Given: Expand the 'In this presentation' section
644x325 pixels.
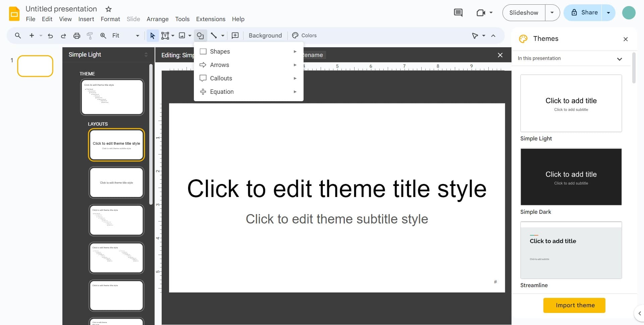Looking at the screenshot, I should 619,59.
